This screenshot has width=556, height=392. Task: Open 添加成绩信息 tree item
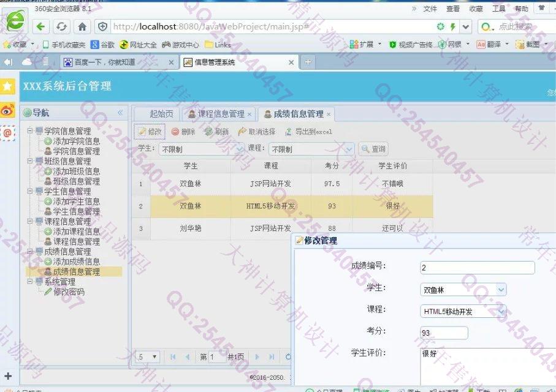click(72, 262)
